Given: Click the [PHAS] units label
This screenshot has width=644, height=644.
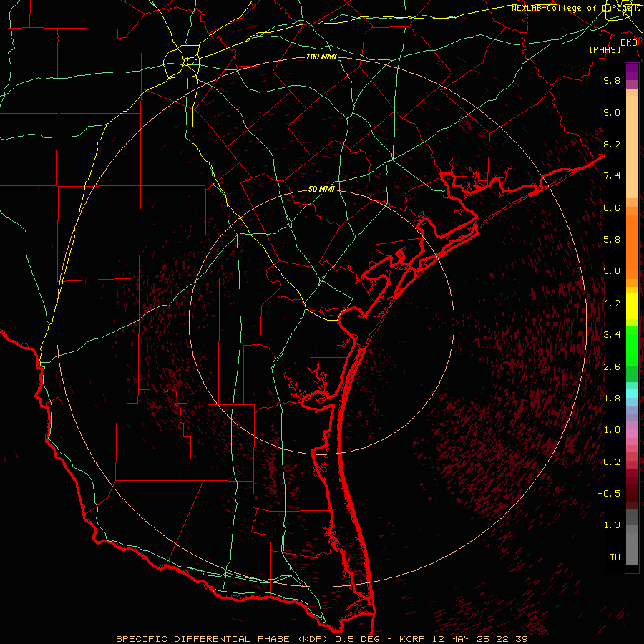Looking at the screenshot, I should [605, 49].
